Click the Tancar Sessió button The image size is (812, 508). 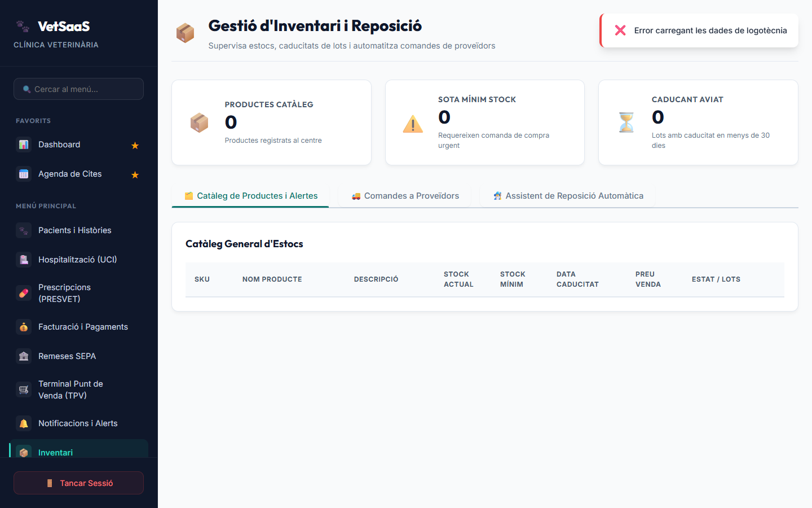click(x=78, y=483)
